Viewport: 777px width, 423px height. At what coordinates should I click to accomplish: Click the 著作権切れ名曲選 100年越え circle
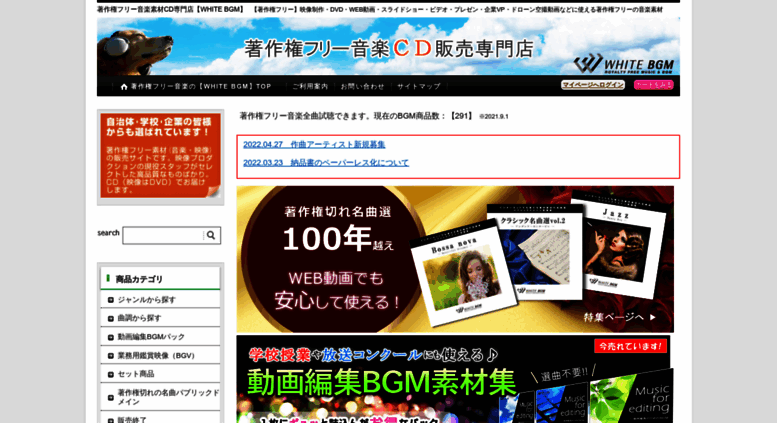pyautogui.click(x=331, y=259)
